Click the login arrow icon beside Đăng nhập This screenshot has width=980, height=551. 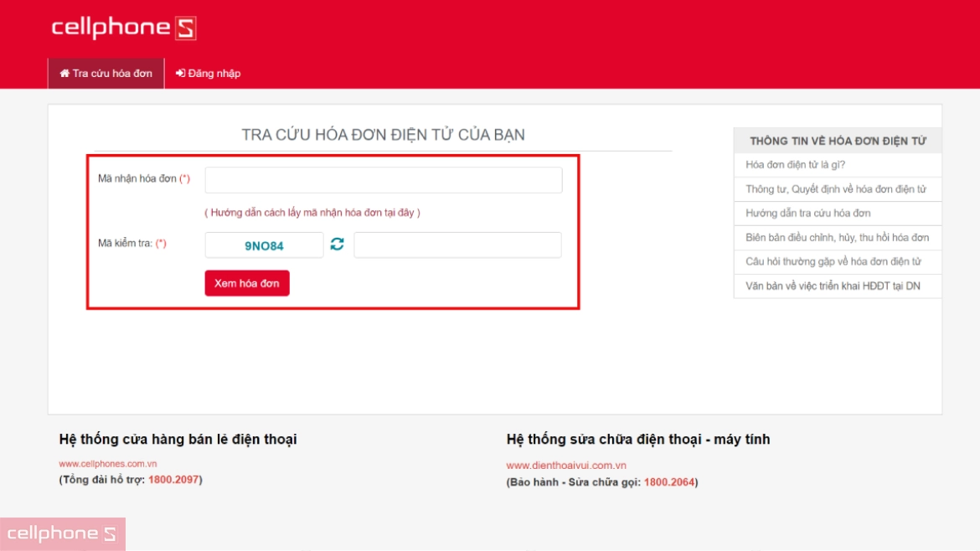click(180, 73)
